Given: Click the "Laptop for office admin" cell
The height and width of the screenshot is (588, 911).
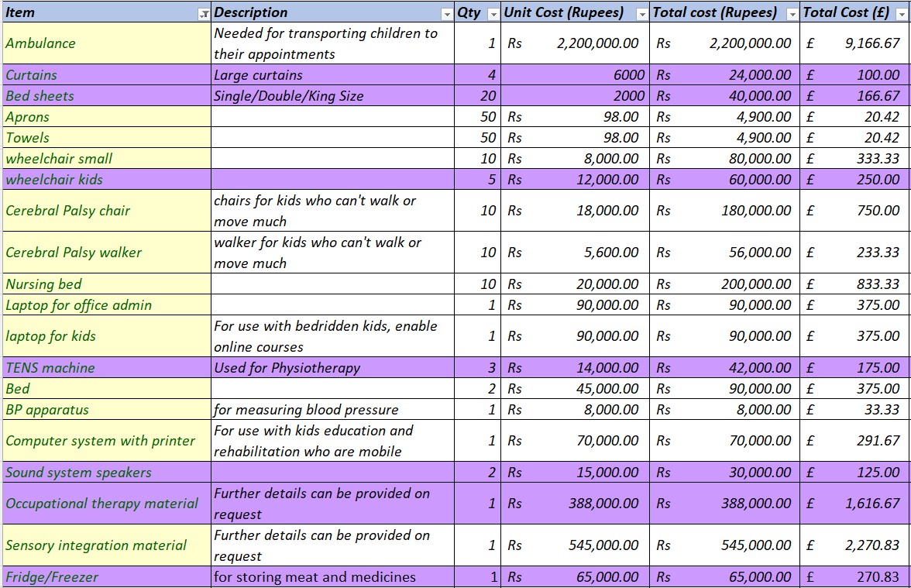Looking at the screenshot, I should pyautogui.click(x=107, y=305).
